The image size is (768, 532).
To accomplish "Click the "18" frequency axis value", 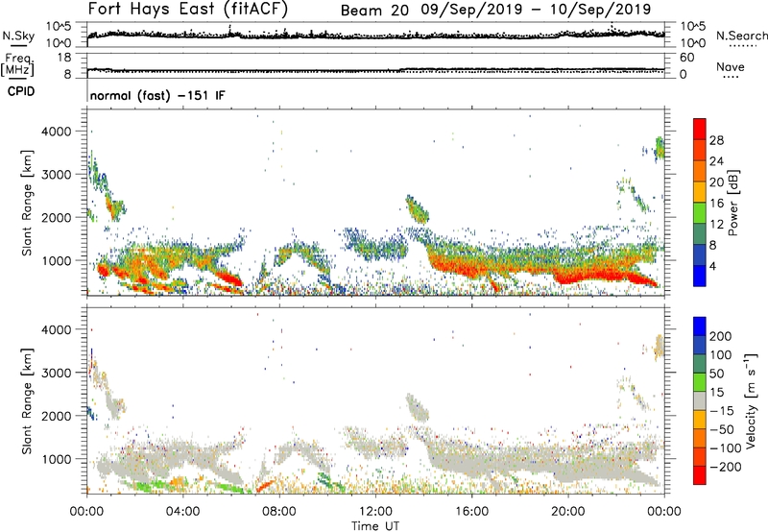I will 63,58.
